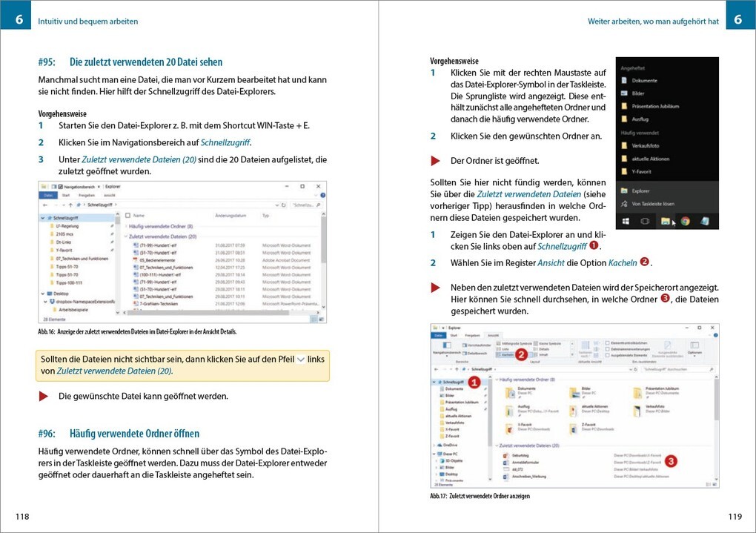Open the Z-Favorit folder tile

coord(591,428)
